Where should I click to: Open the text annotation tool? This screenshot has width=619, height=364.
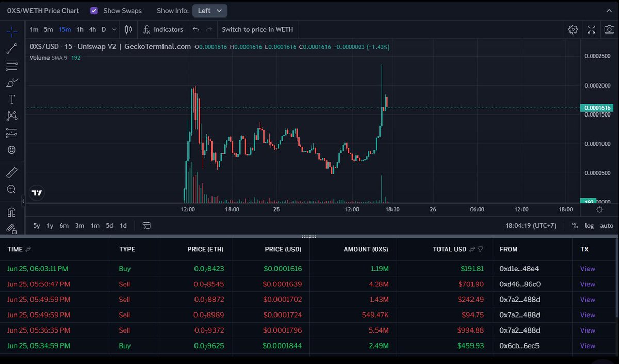point(11,99)
